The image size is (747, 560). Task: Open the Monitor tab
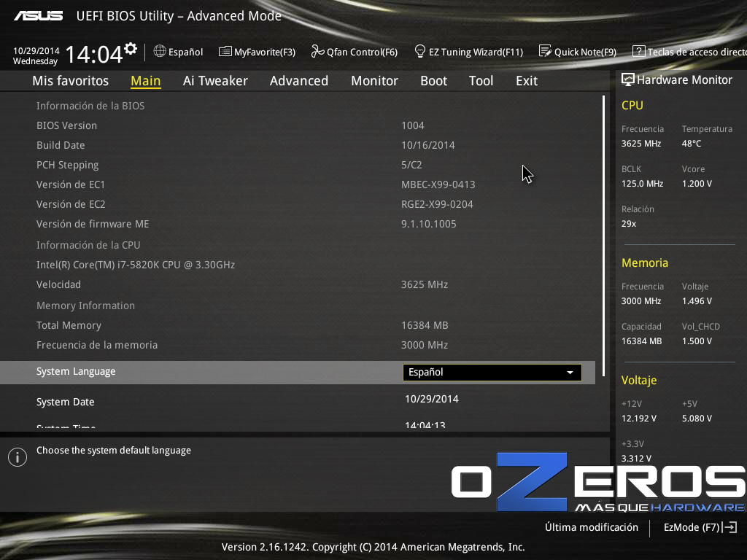coord(374,81)
